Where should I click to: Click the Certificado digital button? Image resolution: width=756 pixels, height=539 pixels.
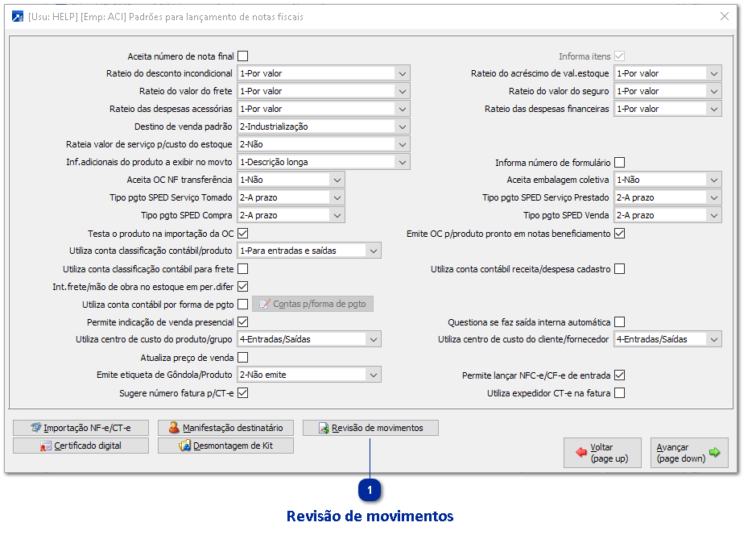[x=81, y=446]
